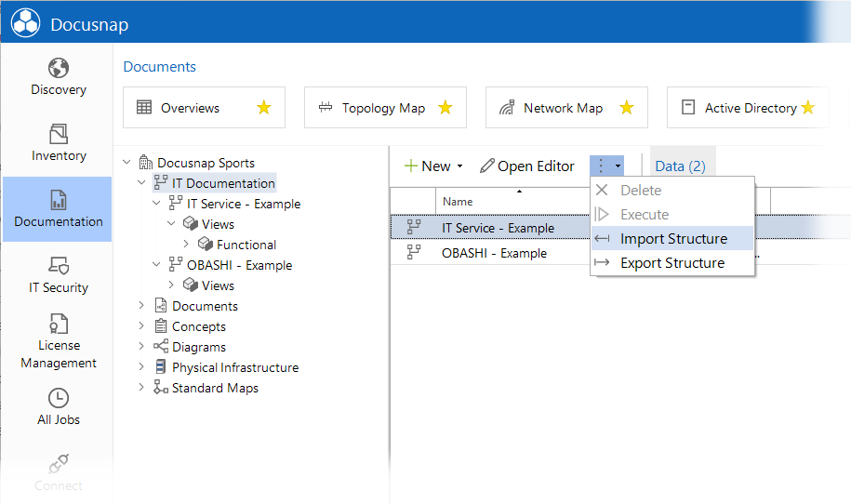Toggle the Overviews favorite star
Image resolution: width=851 pixels, height=504 pixels.
pos(264,108)
